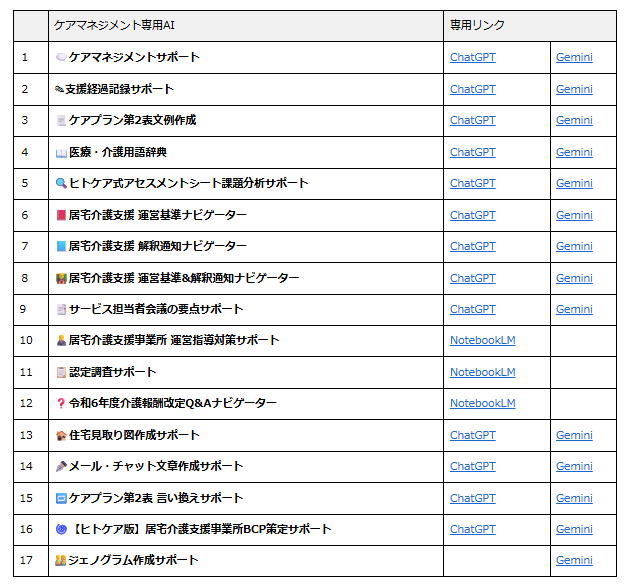This screenshot has height=587, width=630.
Task: Open ChatGPT link for ケアマネジメントサポート
Action: click(x=472, y=57)
